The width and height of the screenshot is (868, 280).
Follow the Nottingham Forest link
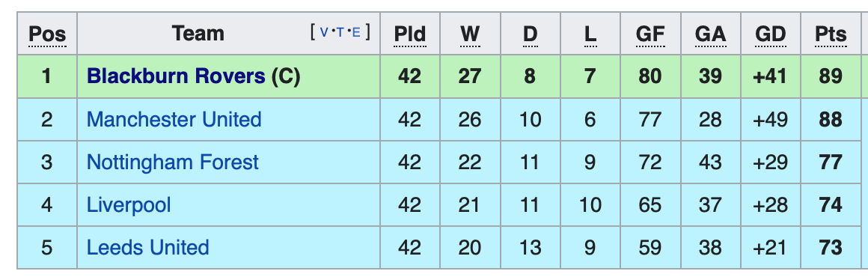(173, 162)
